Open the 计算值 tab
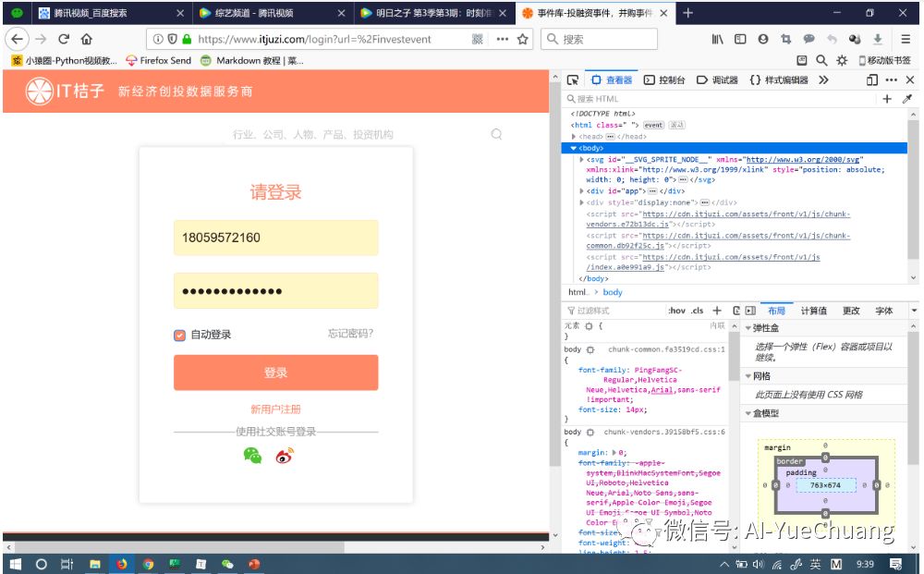The image size is (924, 574). (x=813, y=311)
